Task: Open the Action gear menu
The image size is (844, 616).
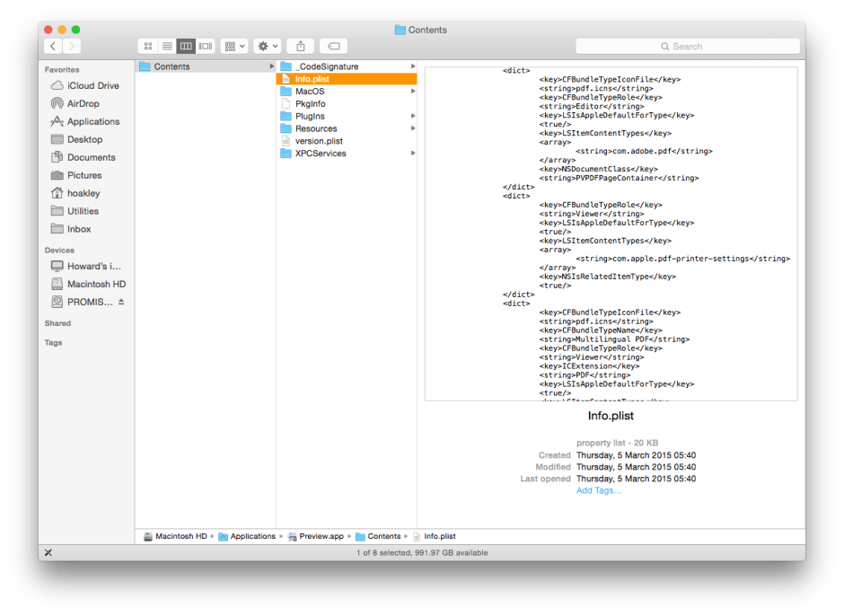Action: pos(266,46)
